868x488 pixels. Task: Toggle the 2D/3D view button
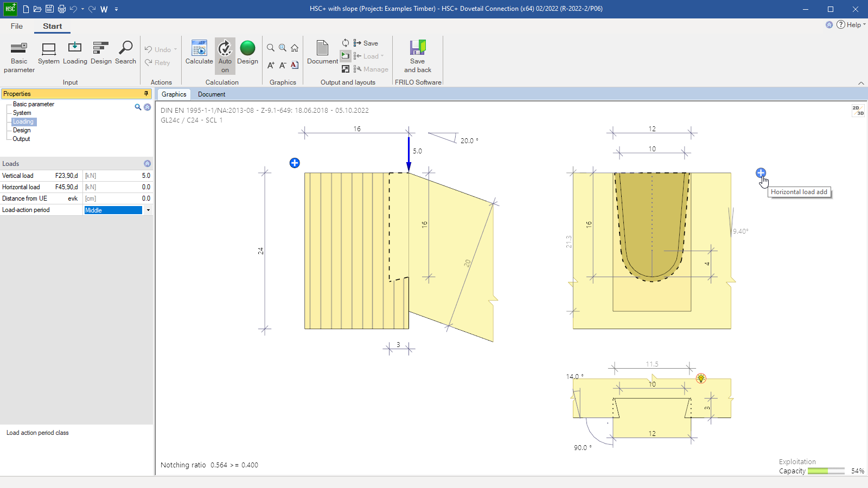click(x=858, y=111)
